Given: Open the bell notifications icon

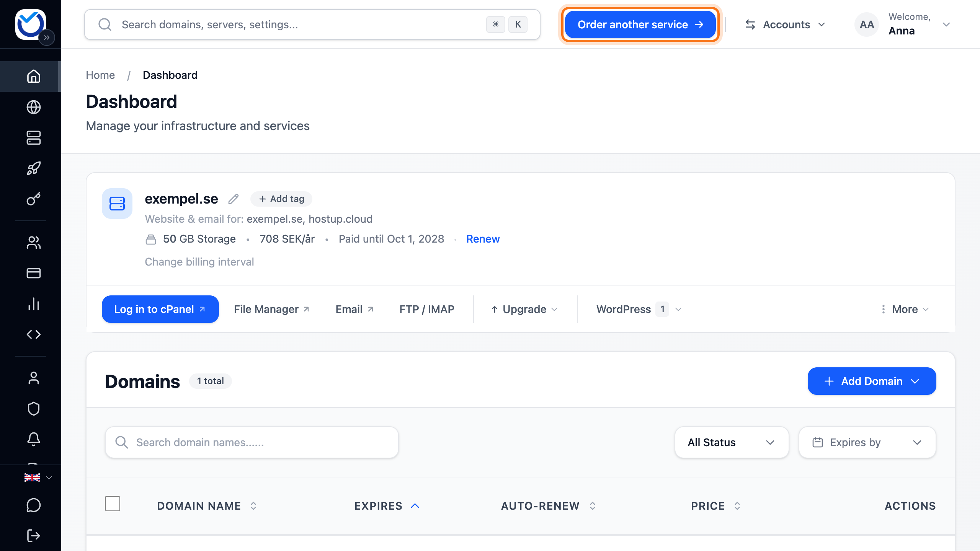Looking at the screenshot, I should [x=34, y=439].
